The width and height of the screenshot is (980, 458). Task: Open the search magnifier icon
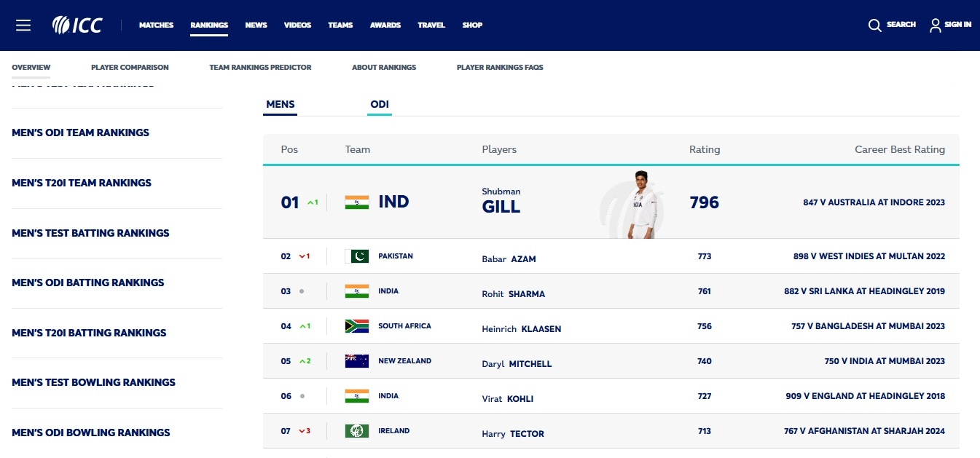875,25
